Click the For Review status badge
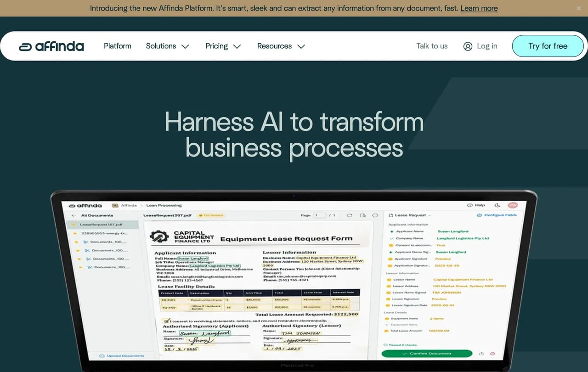588x372 pixels. point(210,215)
